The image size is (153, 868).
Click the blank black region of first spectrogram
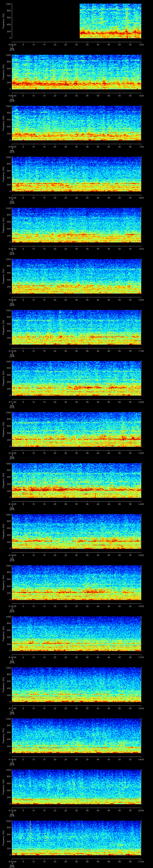(45, 21)
